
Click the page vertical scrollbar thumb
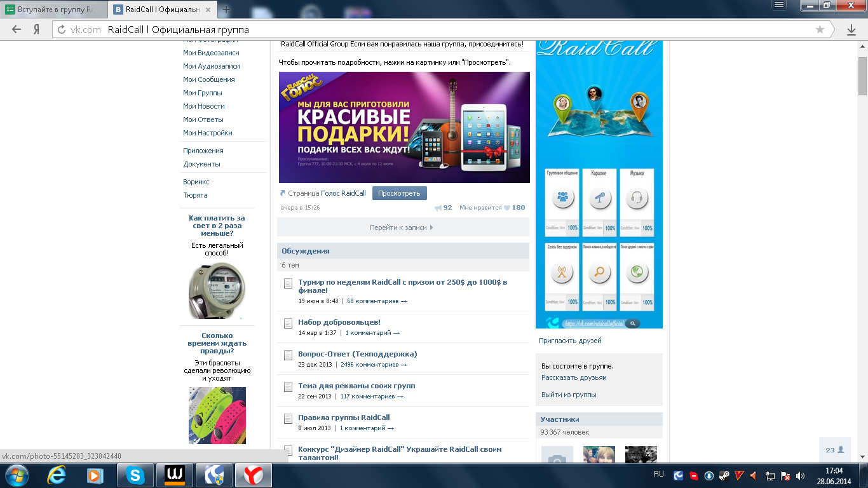(x=862, y=76)
